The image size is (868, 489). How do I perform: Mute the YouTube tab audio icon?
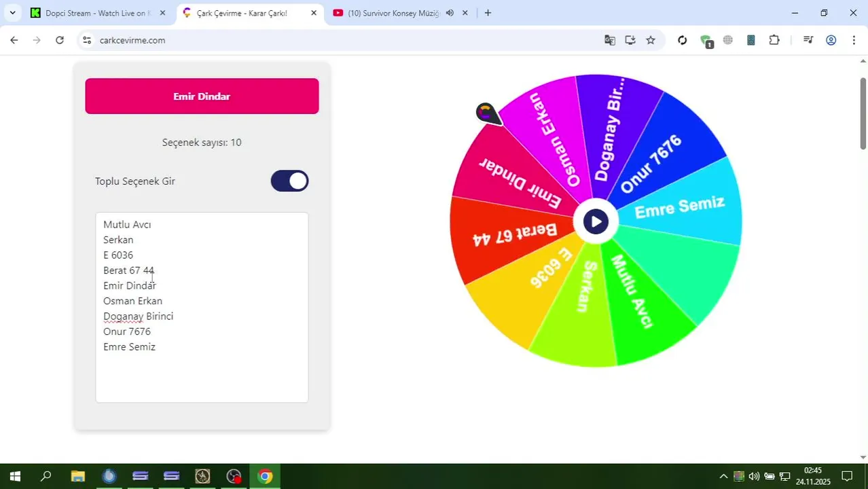coord(450,13)
